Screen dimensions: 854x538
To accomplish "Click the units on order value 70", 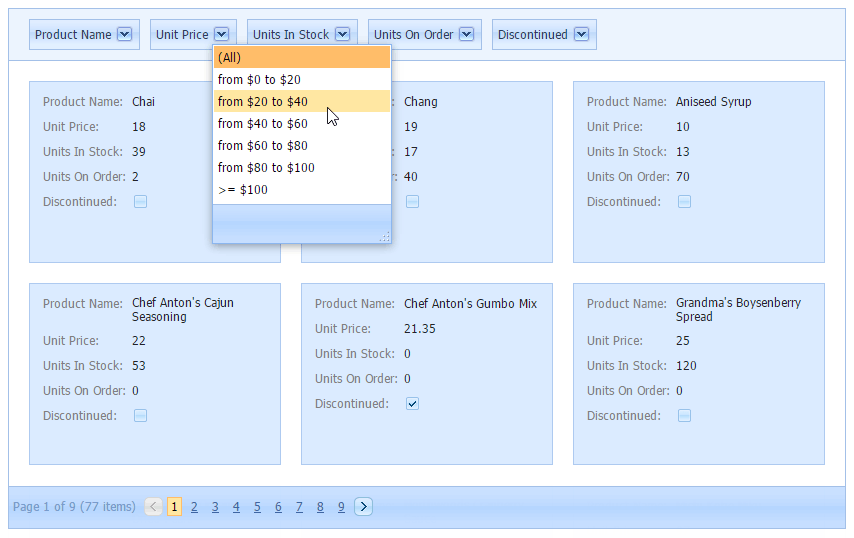I will click(x=683, y=177).
